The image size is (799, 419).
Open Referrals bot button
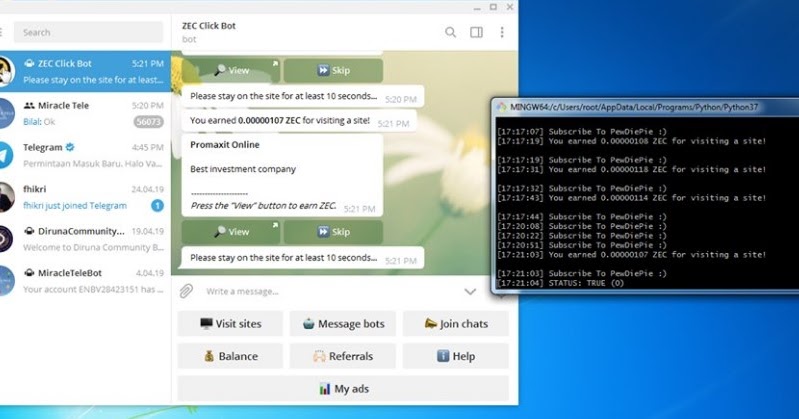point(343,356)
